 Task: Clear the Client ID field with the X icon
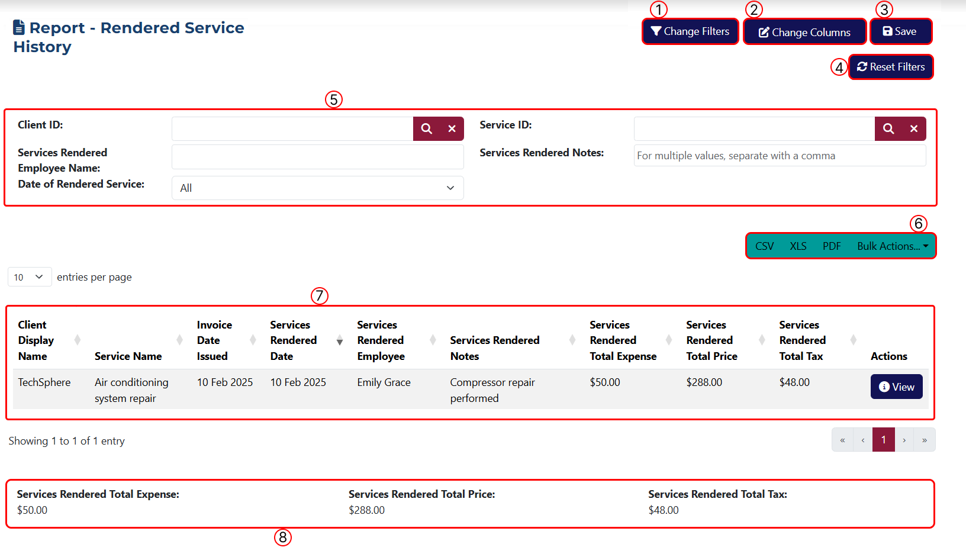pos(452,128)
